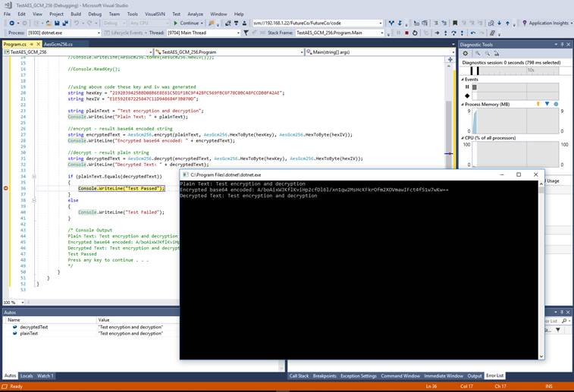This screenshot has width=574, height=392.
Task: Click the breakpoint glyph on line 36
Action: pos(6,188)
